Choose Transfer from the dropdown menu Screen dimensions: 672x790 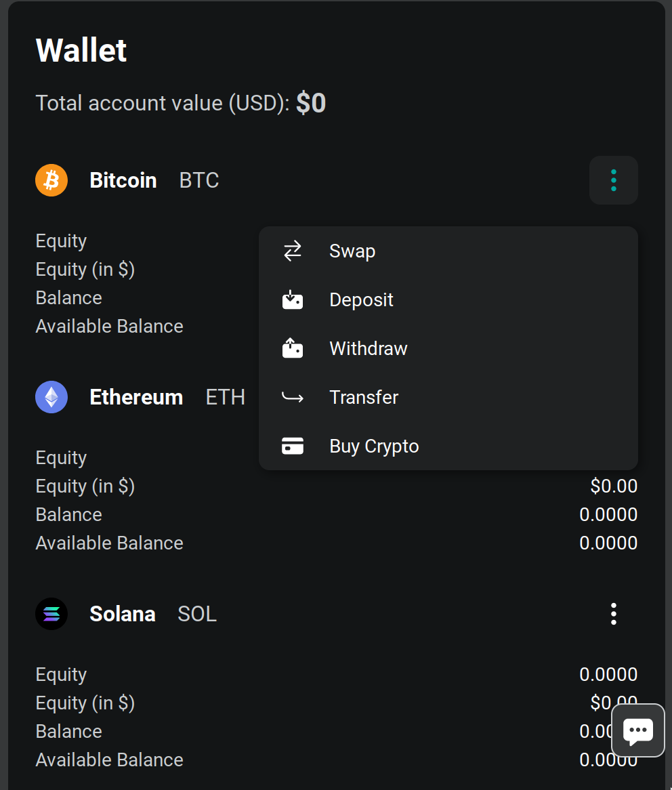[x=364, y=398]
